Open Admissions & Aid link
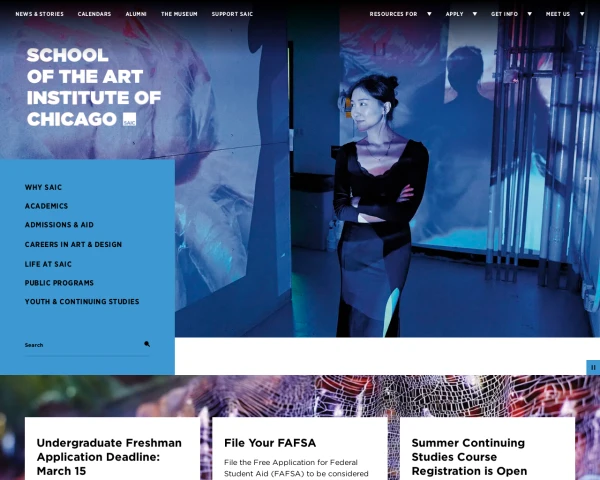 [x=59, y=225]
